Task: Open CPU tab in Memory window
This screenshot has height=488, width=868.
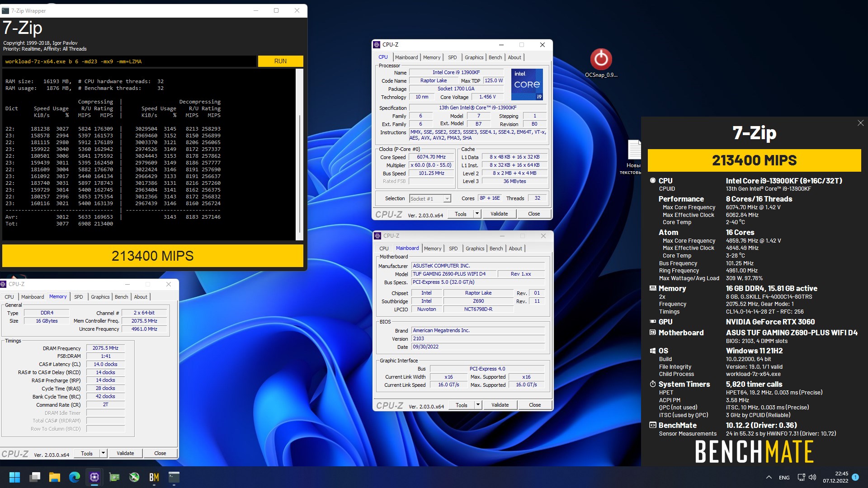Action: tap(9, 297)
